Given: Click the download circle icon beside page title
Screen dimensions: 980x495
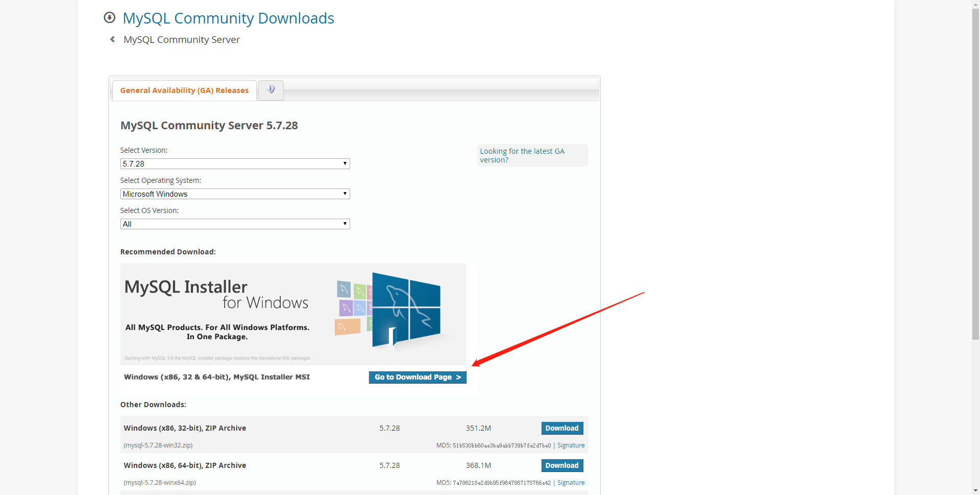Looking at the screenshot, I should point(109,18).
